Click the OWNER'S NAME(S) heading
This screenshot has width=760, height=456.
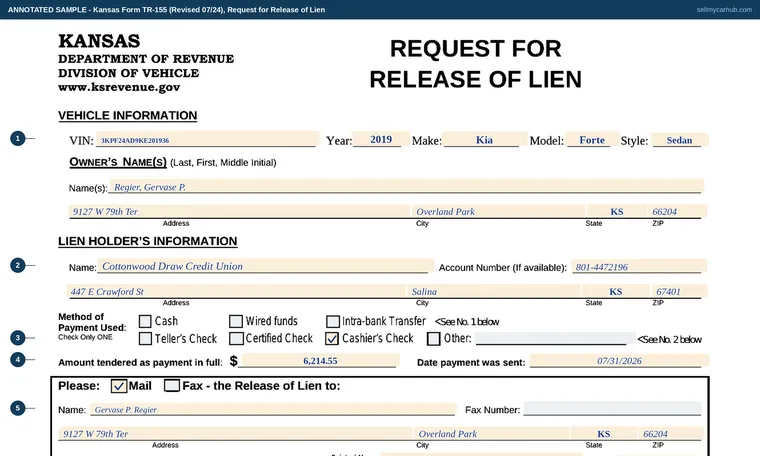pyautogui.click(x=118, y=162)
